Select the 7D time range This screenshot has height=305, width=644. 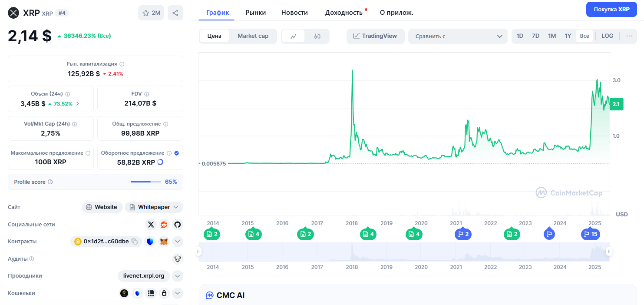coord(535,36)
